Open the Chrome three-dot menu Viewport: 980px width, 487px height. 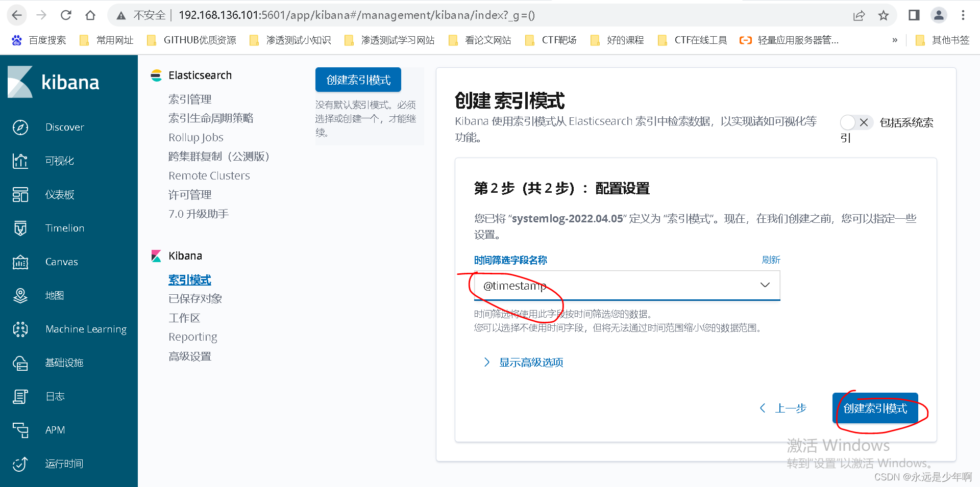coord(963,15)
